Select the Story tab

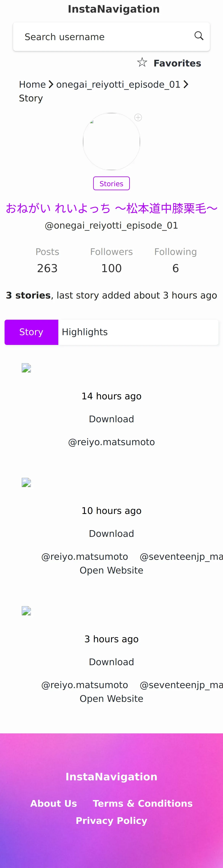pos(31,332)
